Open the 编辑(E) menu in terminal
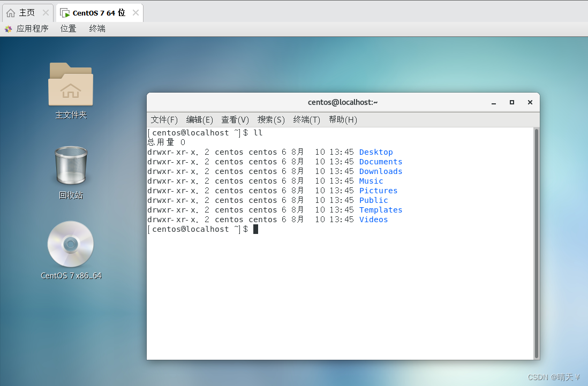 199,119
